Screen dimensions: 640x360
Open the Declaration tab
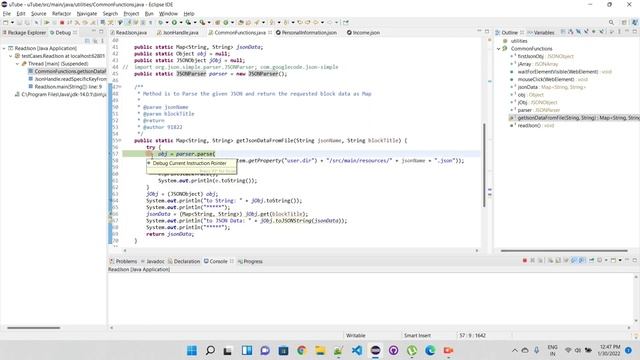(x=184, y=261)
